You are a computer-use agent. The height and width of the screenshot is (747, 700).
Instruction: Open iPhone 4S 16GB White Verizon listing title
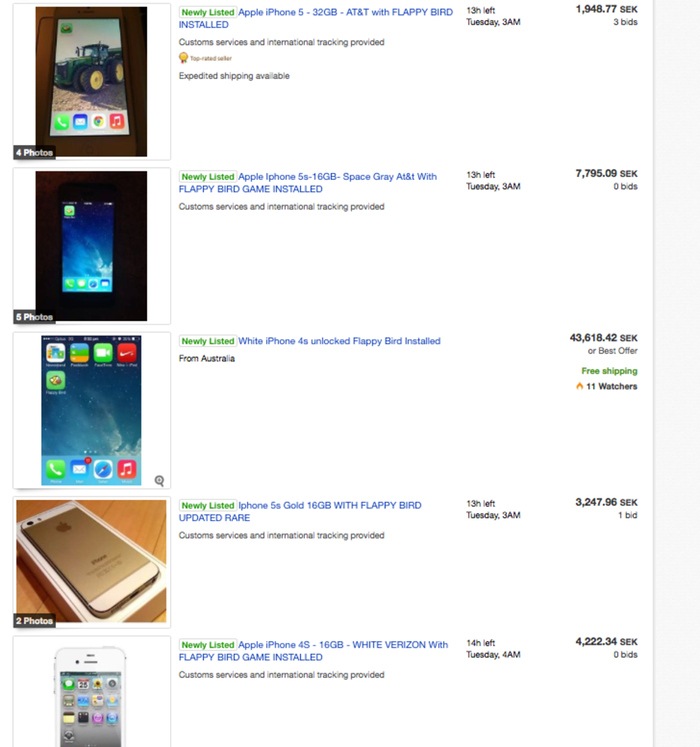313,651
